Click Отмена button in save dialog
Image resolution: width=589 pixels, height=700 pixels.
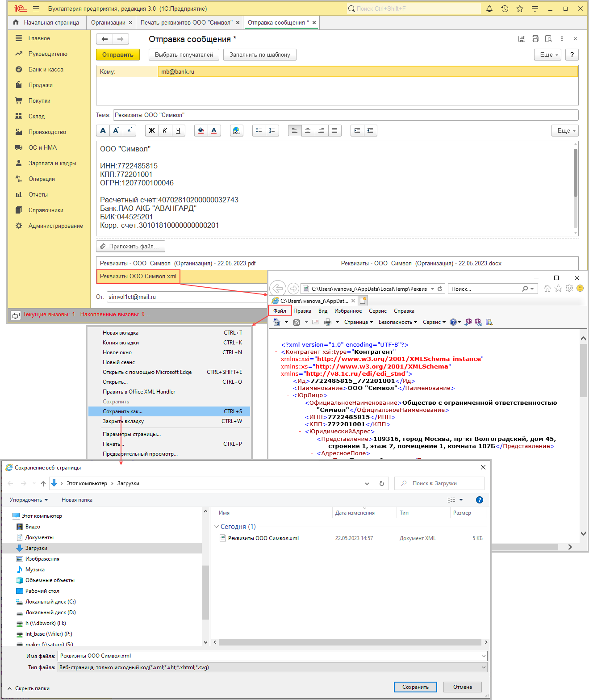463,687
